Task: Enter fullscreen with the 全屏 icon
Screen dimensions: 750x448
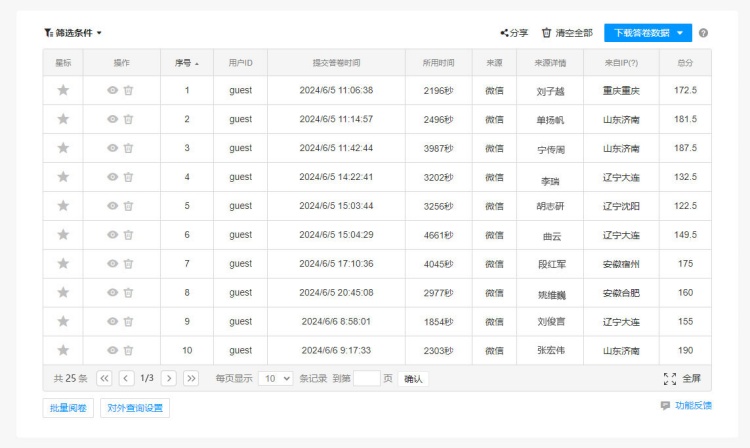Action: tap(670, 379)
